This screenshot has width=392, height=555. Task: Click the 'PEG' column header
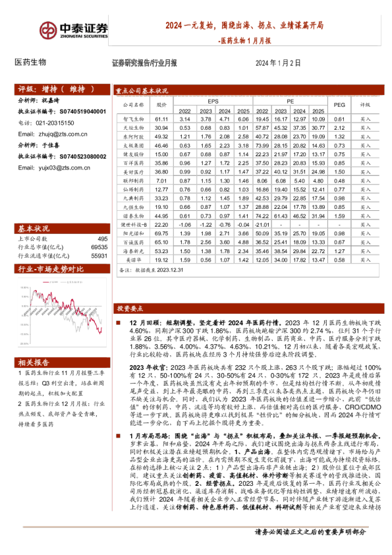tap(339, 105)
